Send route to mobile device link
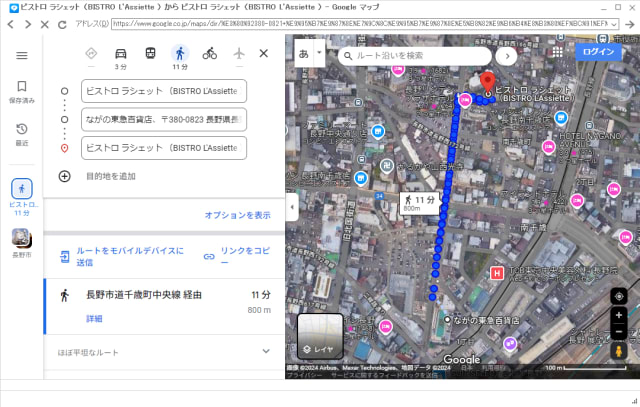Viewport: 640px width, 407px height. (x=122, y=256)
